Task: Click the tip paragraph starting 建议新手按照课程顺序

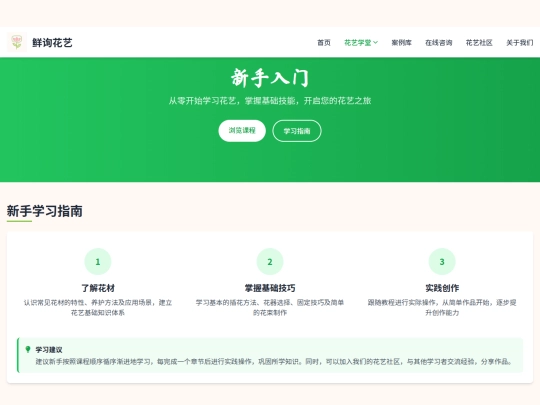Action: tap(274, 362)
